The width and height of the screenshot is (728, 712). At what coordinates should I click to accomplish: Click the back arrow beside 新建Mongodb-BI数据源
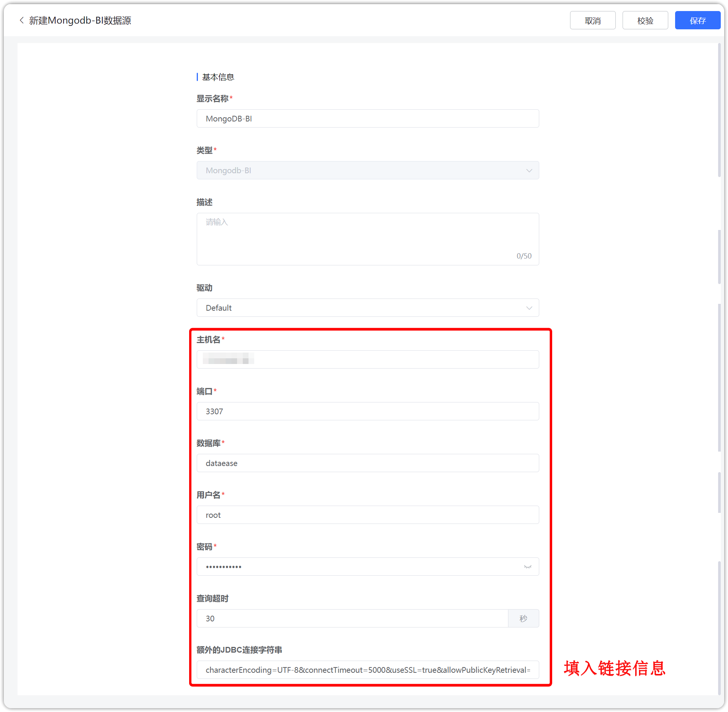tap(22, 21)
